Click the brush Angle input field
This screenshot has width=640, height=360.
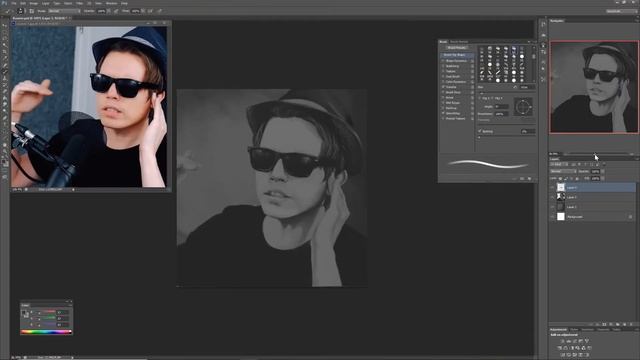pyautogui.click(x=502, y=107)
